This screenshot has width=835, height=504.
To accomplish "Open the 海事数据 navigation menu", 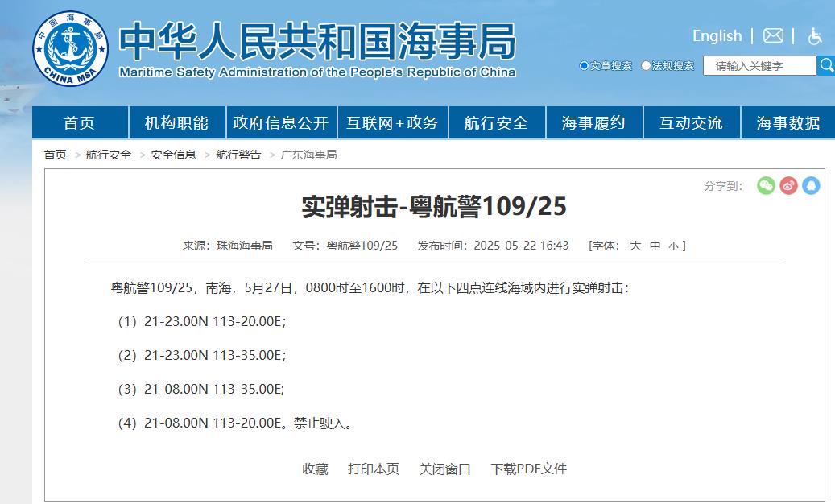I will [787, 123].
